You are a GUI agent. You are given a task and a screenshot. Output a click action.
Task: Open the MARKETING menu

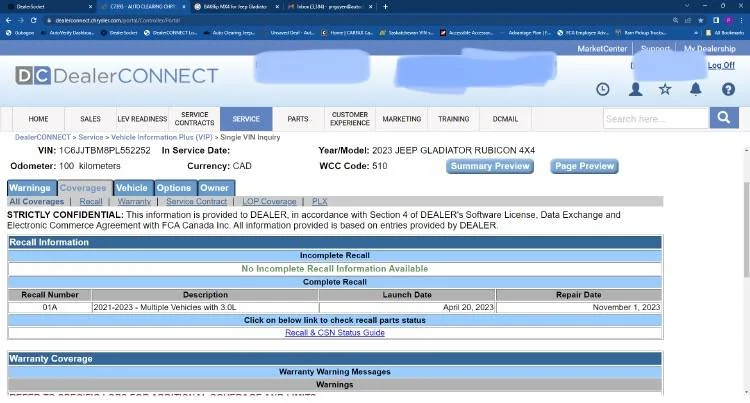[x=402, y=119]
